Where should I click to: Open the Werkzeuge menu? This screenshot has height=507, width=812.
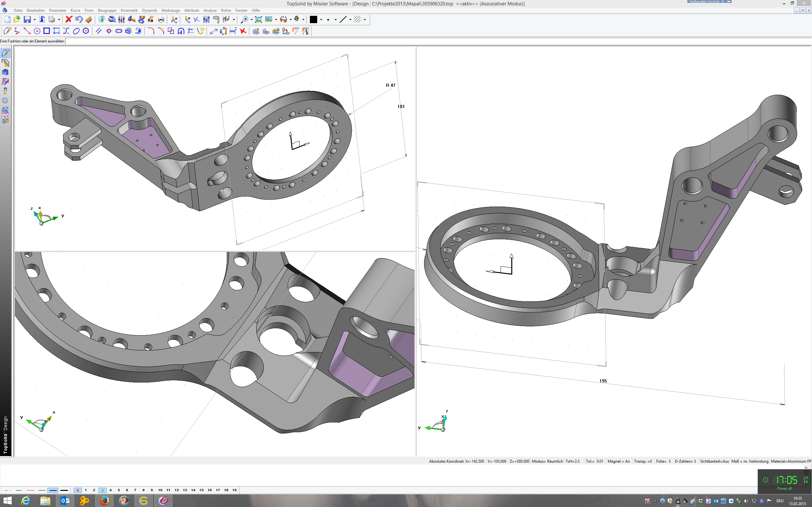pyautogui.click(x=170, y=10)
